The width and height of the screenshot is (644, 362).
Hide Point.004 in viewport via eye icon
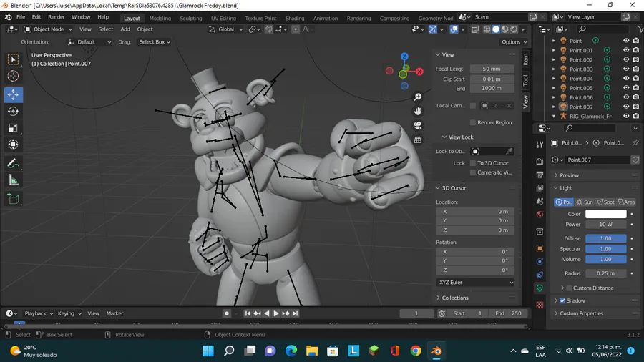[626, 79]
